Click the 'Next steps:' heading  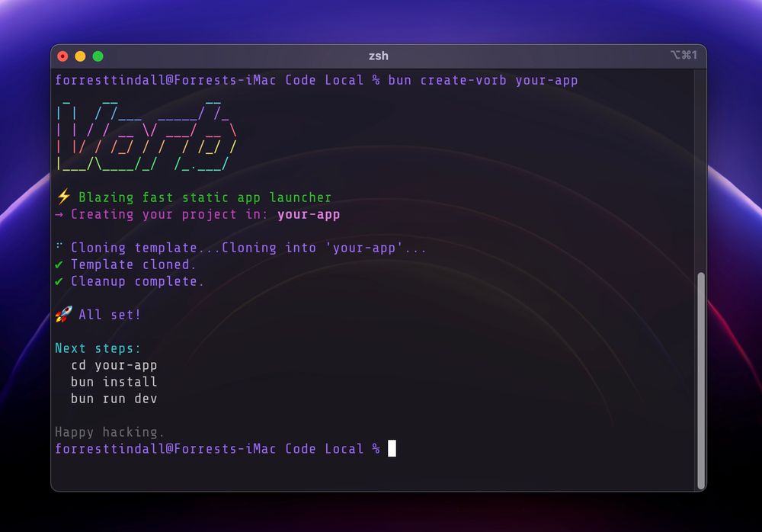(x=98, y=348)
